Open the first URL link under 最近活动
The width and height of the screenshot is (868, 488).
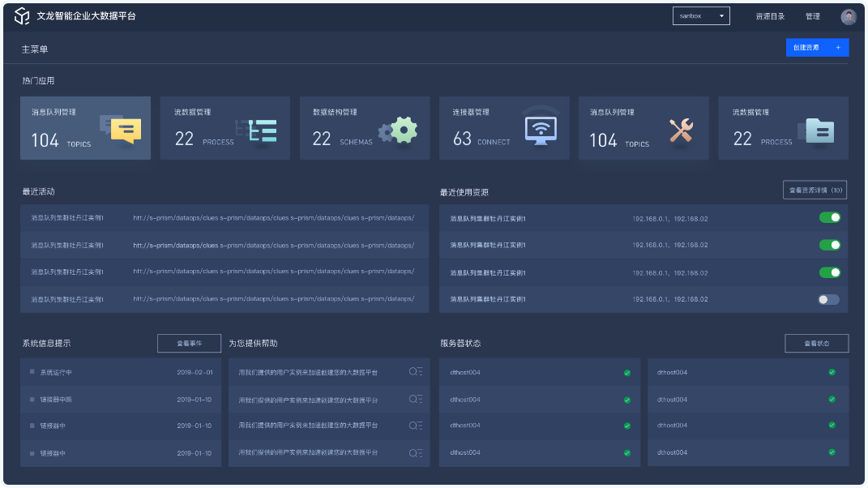point(273,218)
